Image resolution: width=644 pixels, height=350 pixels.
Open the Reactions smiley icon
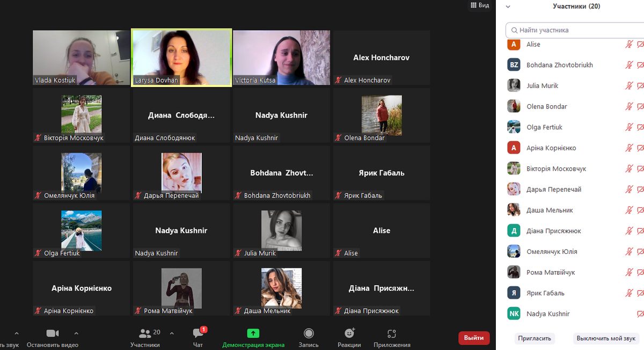click(x=349, y=333)
